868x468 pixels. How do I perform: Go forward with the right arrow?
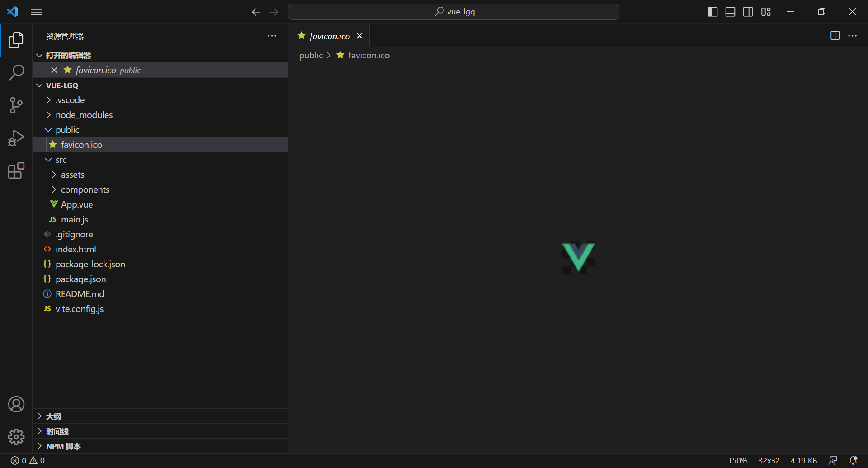pyautogui.click(x=274, y=12)
